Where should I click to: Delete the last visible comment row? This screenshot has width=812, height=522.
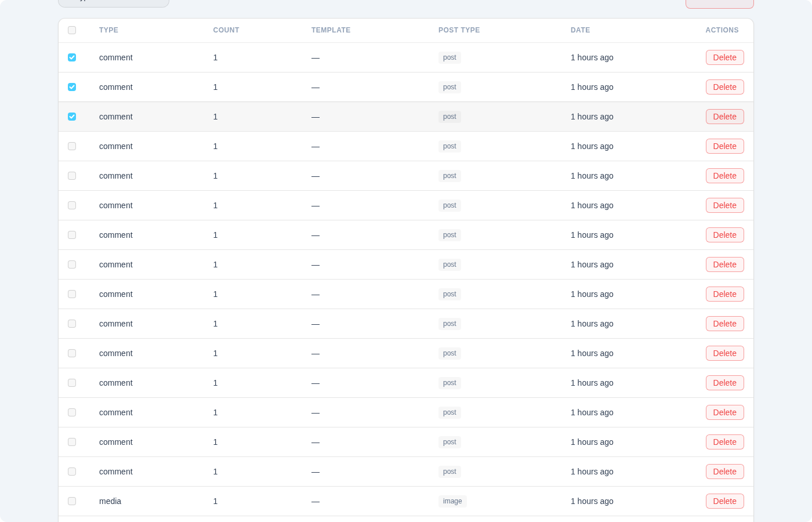[724, 472]
